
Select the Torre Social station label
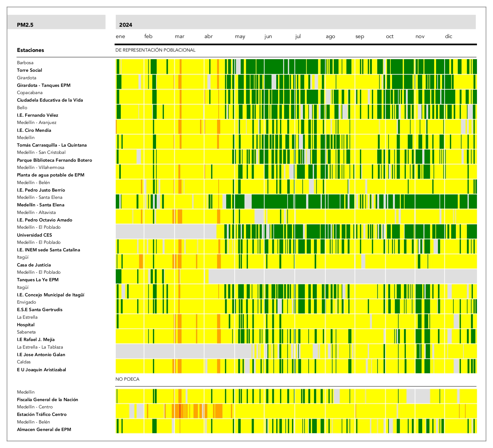click(x=30, y=70)
